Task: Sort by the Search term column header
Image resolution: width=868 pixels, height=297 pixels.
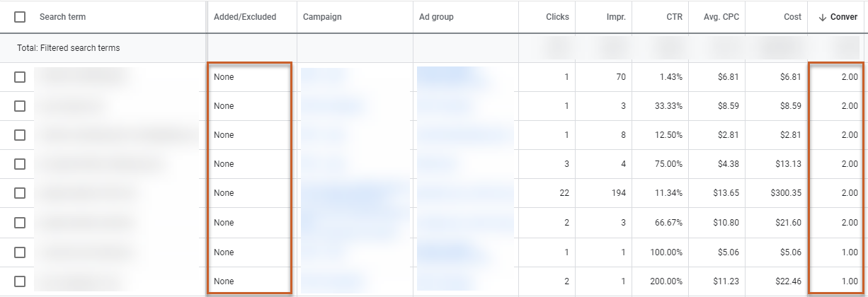Action: pyautogui.click(x=62, y=17)
